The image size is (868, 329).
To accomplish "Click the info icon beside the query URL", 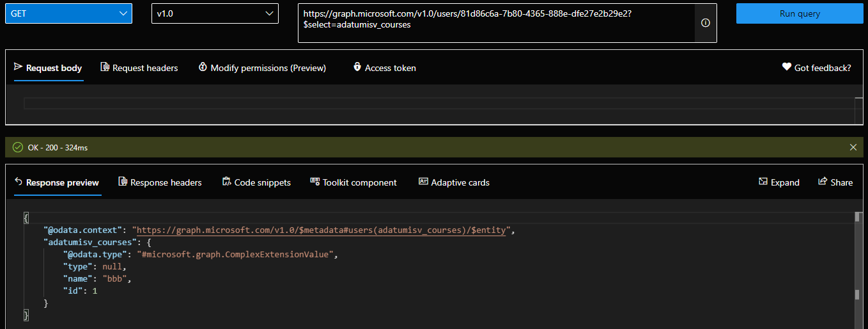I will tap(706, 23).
